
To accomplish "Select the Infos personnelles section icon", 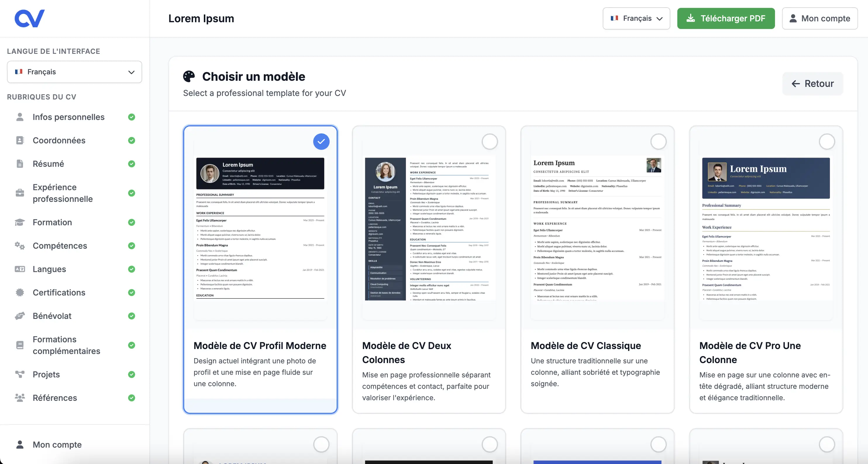I will (x=20, y=117).
